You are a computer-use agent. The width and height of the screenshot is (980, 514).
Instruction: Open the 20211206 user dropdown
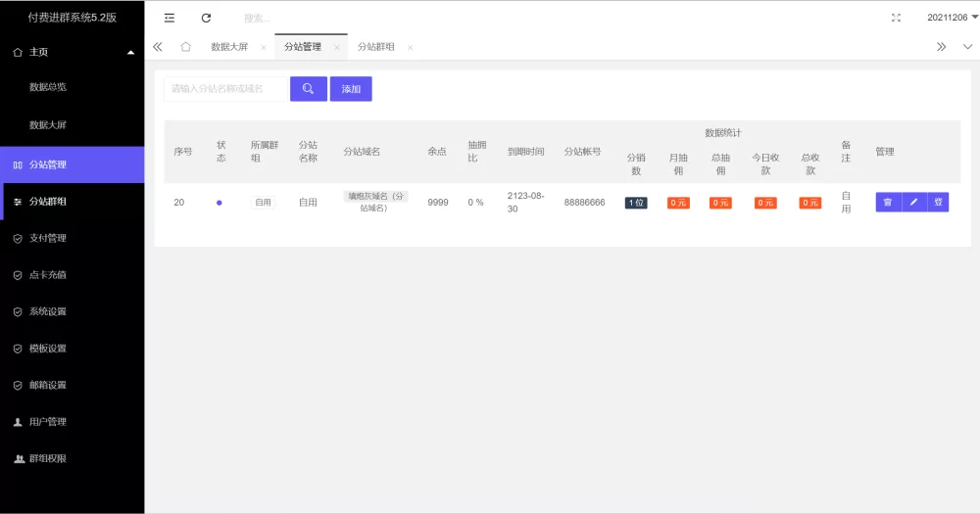coord(953,18)
